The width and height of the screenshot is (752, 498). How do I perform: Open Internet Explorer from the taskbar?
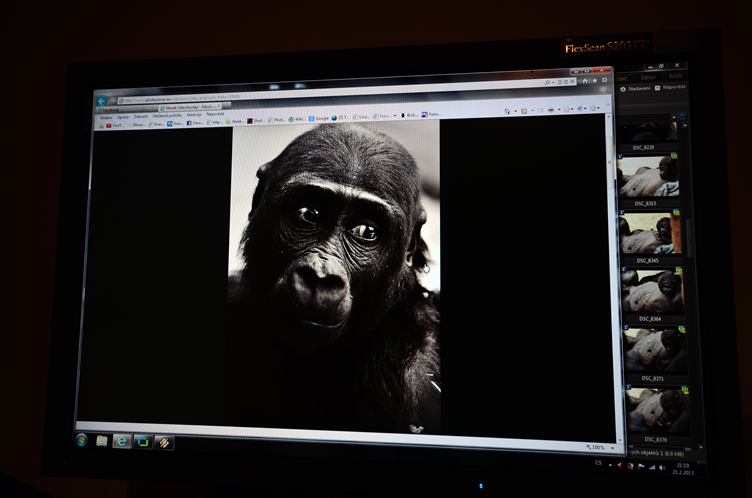tap(121, 441)
